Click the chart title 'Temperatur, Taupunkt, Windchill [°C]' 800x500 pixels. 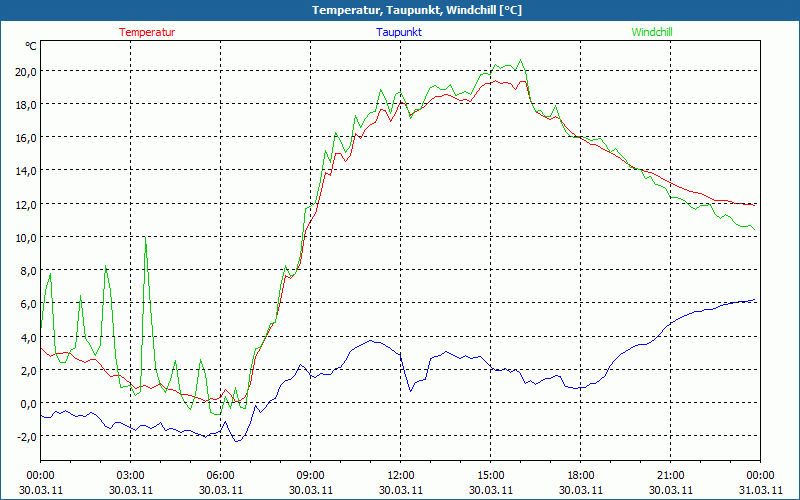417,10
